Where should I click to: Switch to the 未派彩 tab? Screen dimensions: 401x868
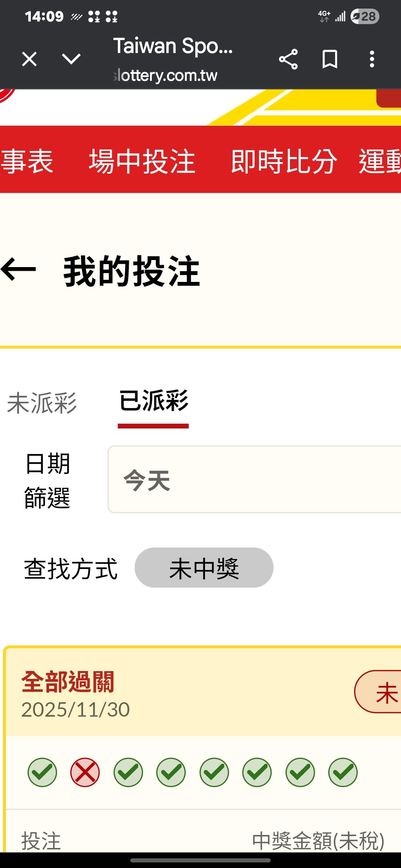coord(42,403)
